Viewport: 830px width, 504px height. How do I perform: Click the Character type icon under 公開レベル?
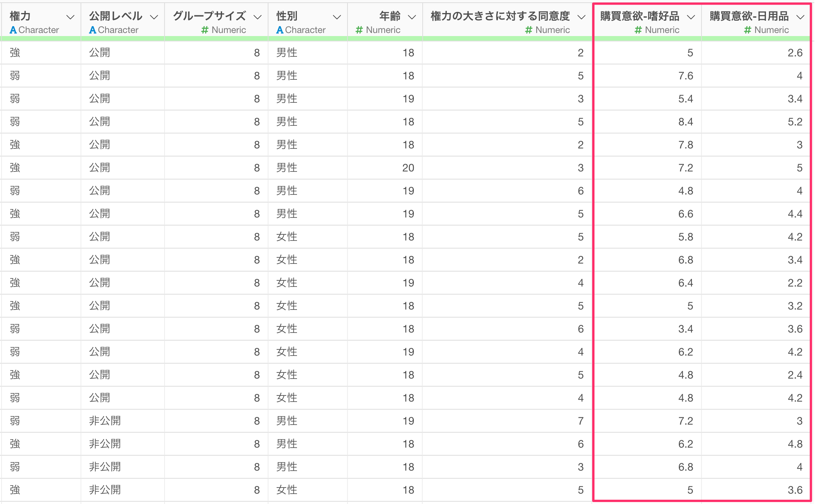coord(92,30)
